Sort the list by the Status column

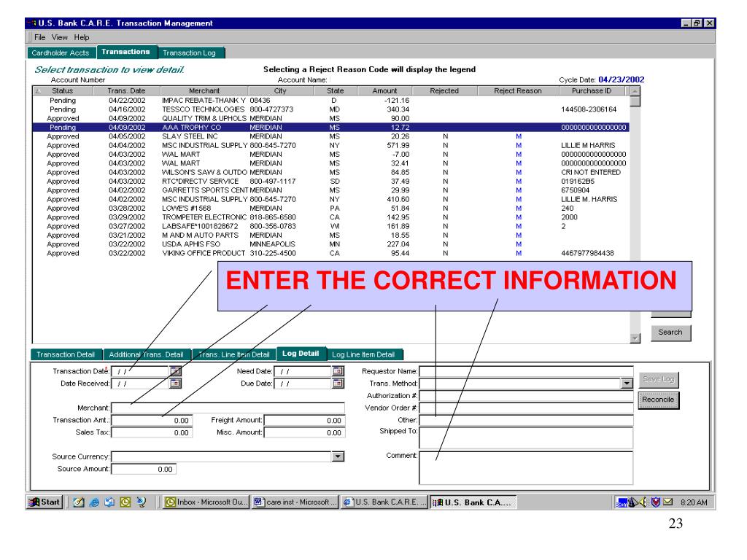[x=63, y=91]
